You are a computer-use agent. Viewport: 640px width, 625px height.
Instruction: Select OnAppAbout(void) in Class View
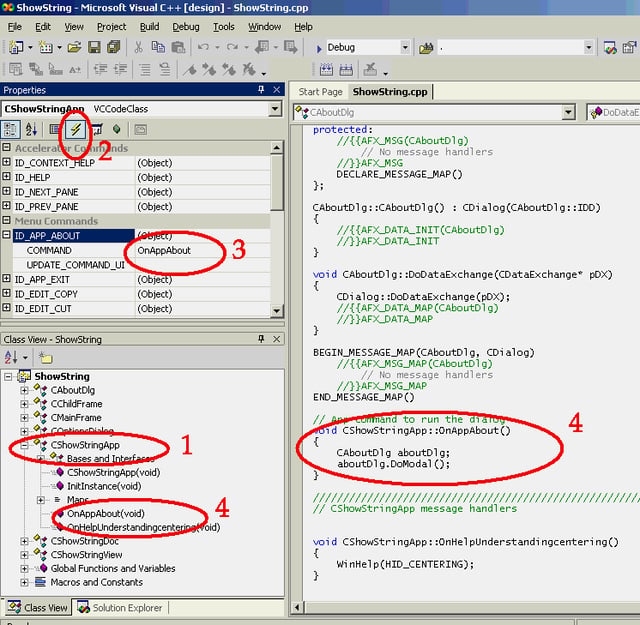[x=106, y=514]
